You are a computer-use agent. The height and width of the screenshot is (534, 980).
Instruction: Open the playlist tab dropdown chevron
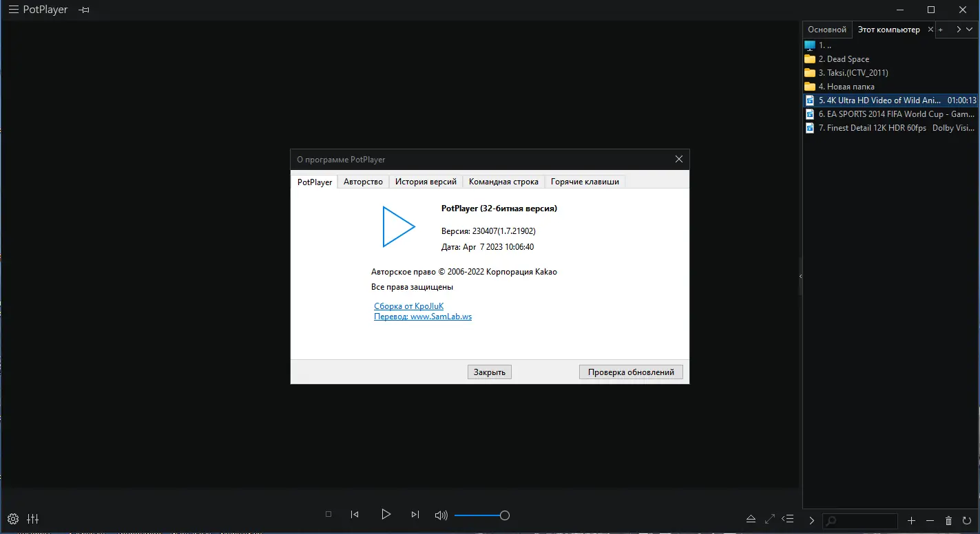[970, 29]
